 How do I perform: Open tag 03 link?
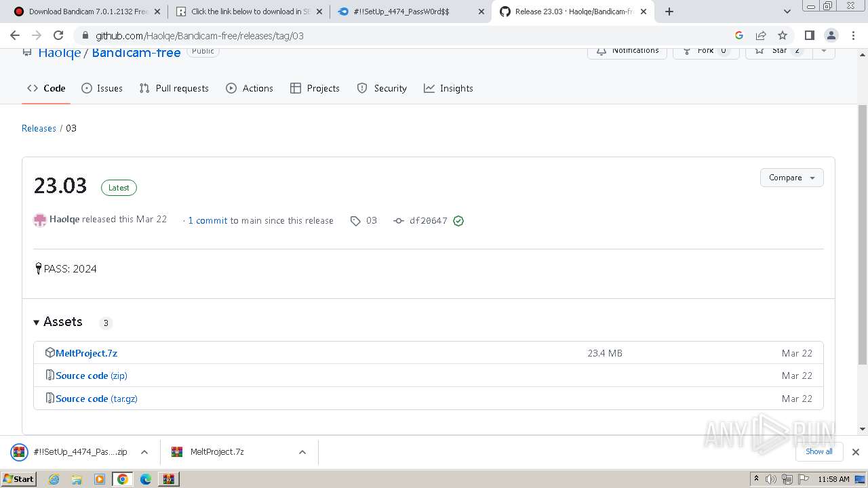click(364, 220)
